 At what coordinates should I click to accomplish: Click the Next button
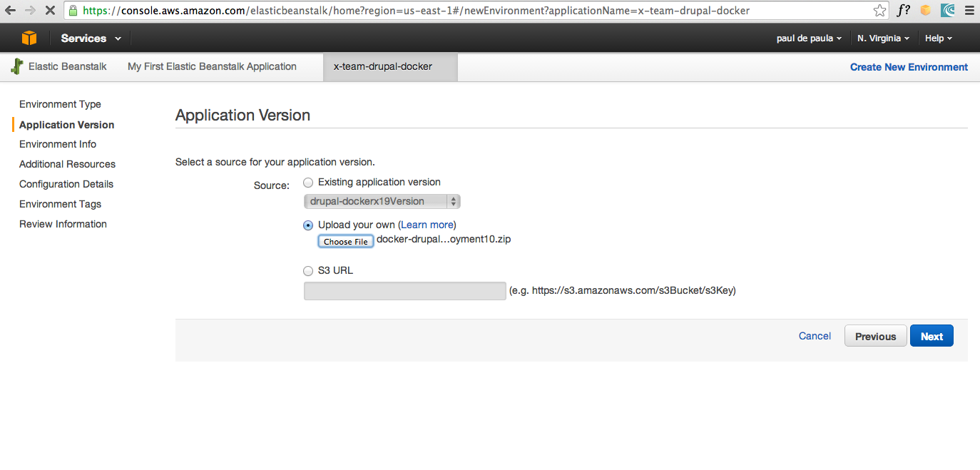coord(931,336)
